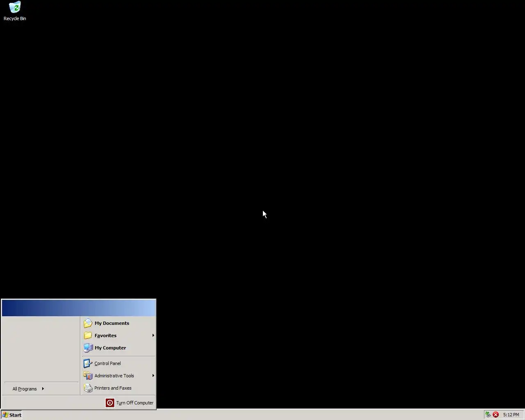Expand the All Programs arrow
The image size is (525, 420).
[43, 389]
